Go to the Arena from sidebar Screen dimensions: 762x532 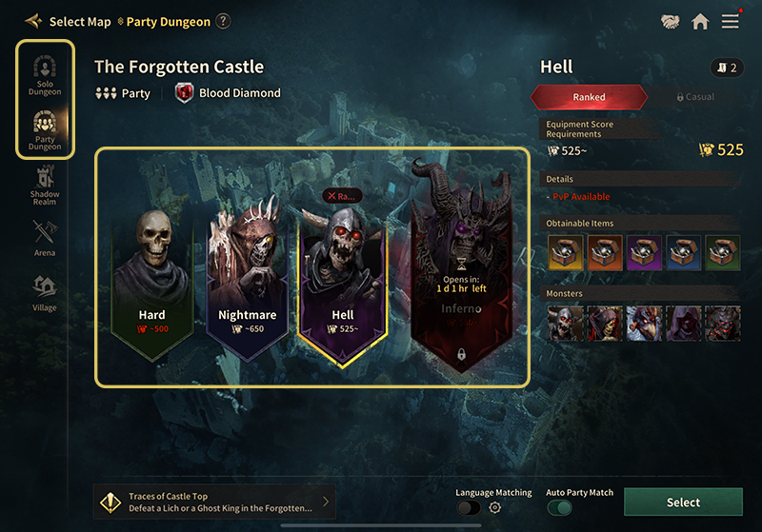[x=45, y=238]
